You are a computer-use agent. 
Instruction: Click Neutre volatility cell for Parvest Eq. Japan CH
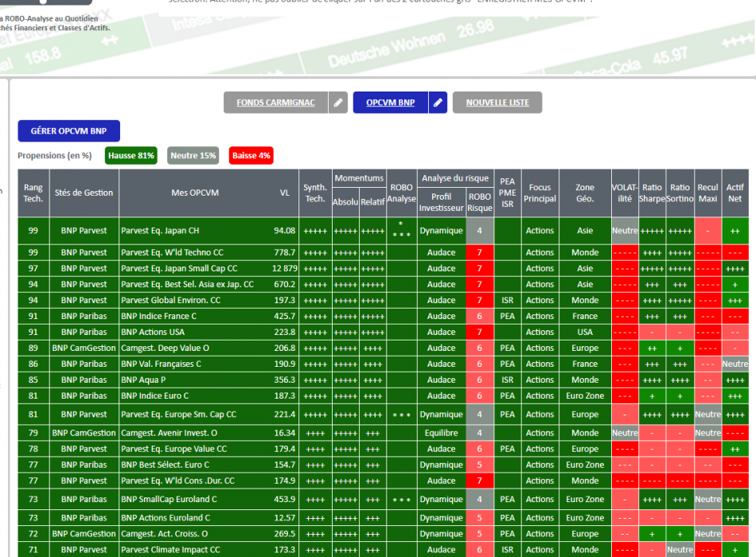625,231
